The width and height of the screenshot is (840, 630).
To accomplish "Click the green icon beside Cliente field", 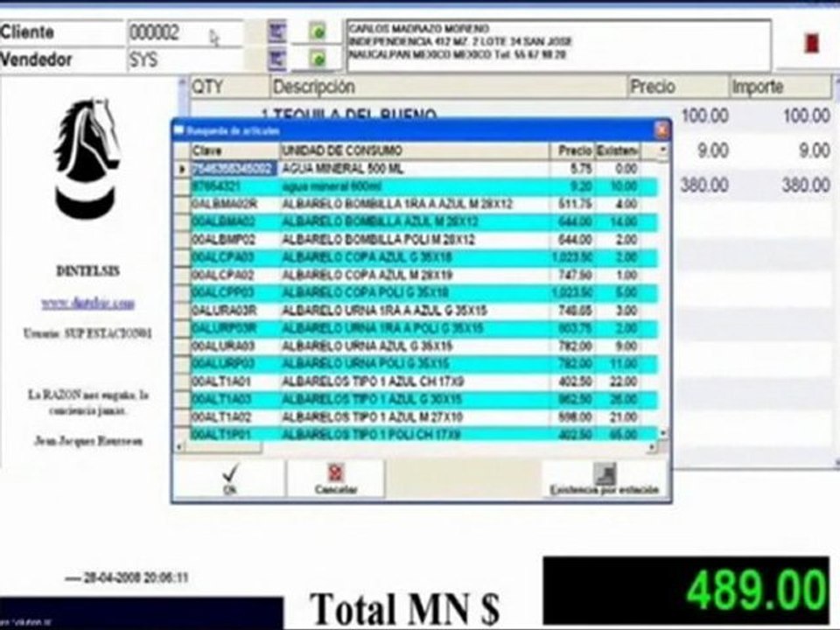I will 317,31.
